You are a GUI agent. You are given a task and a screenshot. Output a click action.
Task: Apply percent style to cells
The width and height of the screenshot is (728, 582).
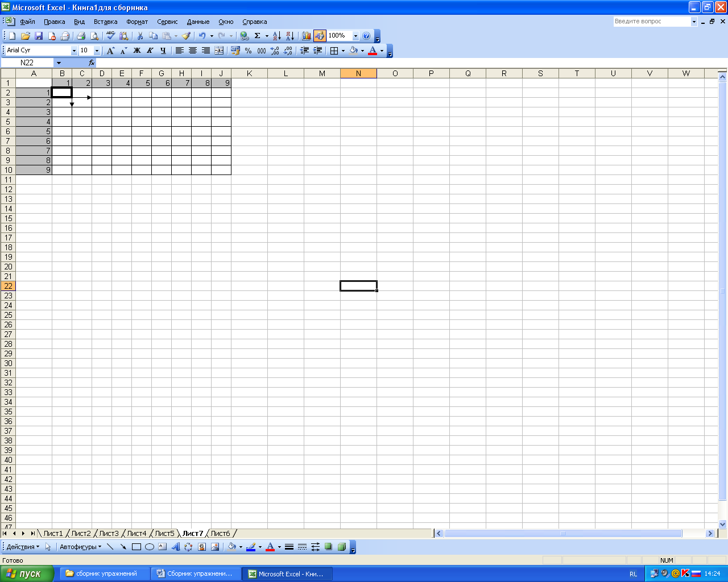(x=249, y=51)
